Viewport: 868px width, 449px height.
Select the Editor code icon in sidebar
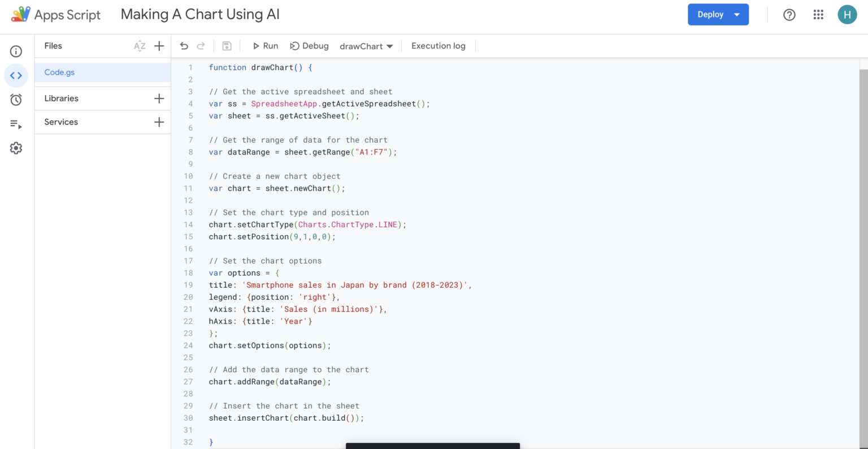[x=16, y=75]
